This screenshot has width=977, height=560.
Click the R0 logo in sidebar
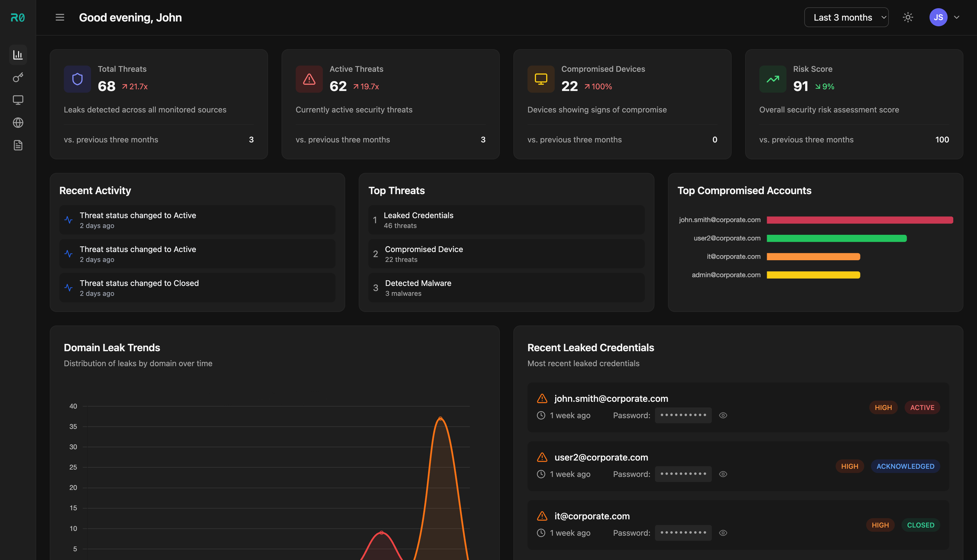18,18
